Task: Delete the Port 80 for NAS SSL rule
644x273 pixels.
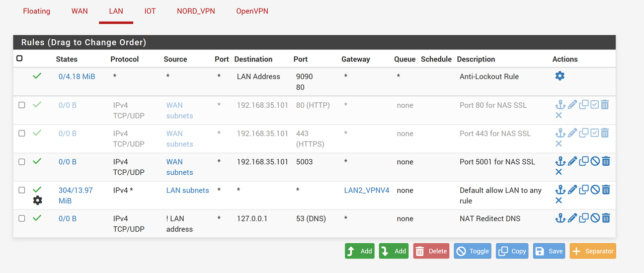Action: [605, 105]
